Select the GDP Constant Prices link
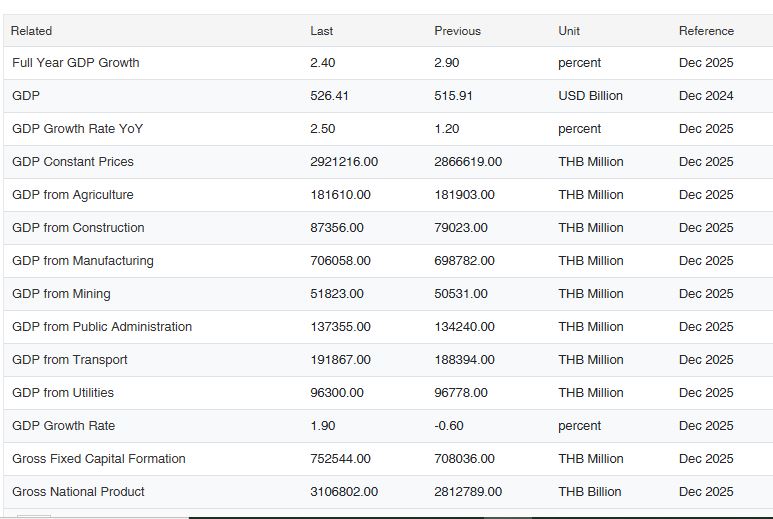The image size is (773, 519). 73,162
